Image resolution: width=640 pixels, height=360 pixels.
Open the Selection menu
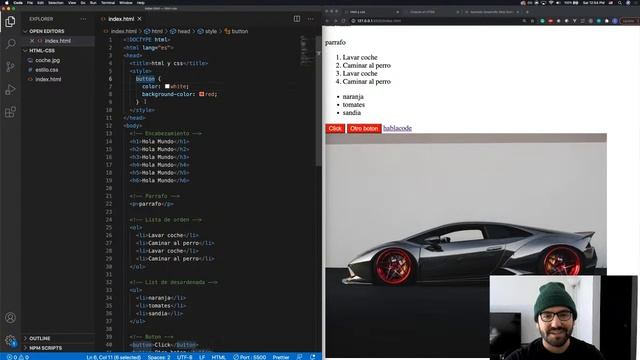tap(56, 2)
